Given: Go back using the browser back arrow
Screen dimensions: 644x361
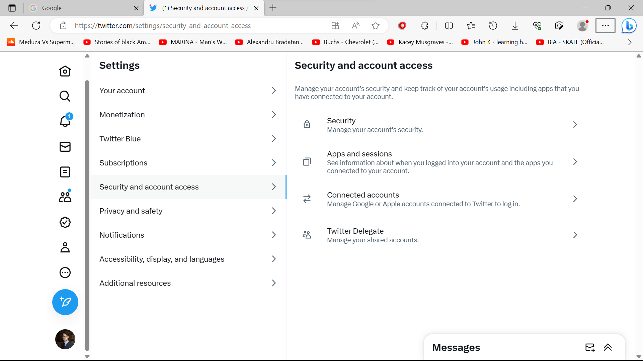Looking at the screenshot, I should [14, 26].
